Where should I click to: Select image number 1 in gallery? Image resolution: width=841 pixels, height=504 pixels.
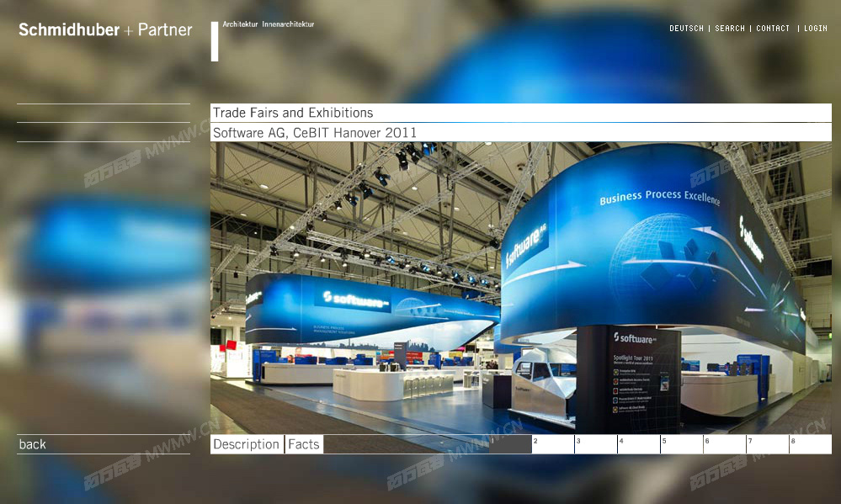(510, 444)
